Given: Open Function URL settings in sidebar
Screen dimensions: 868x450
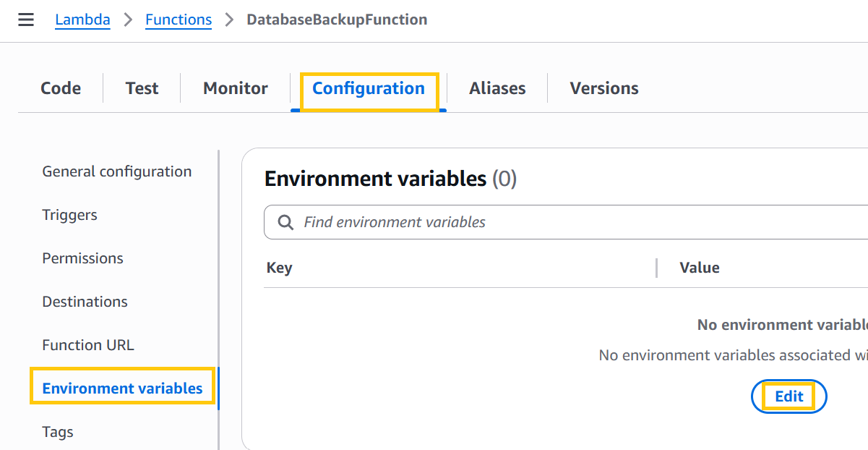Looking at the screenshot, I should click(88, 345).
